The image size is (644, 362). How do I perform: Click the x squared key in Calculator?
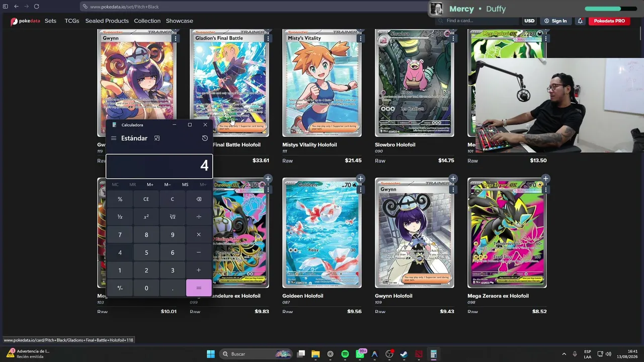pos(146,217)
